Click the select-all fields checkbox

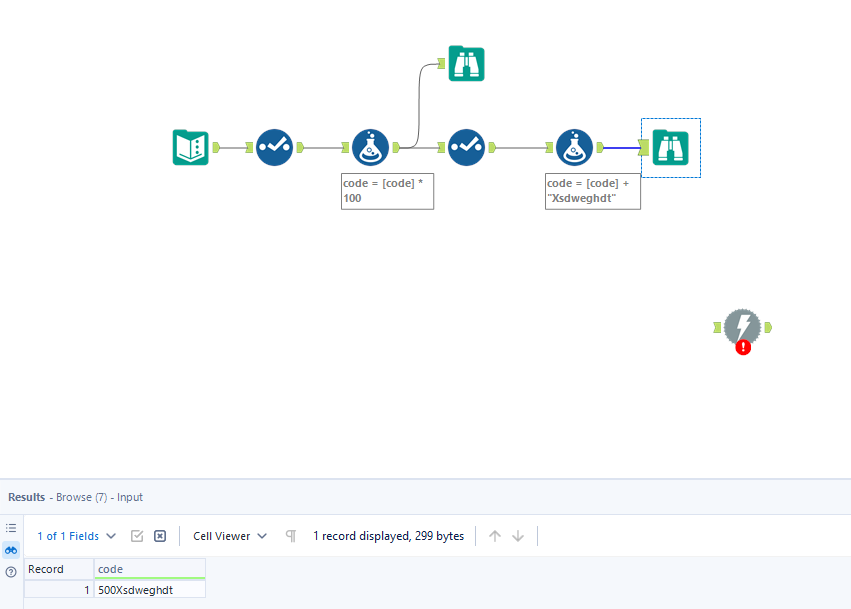[x=136, y=535]
